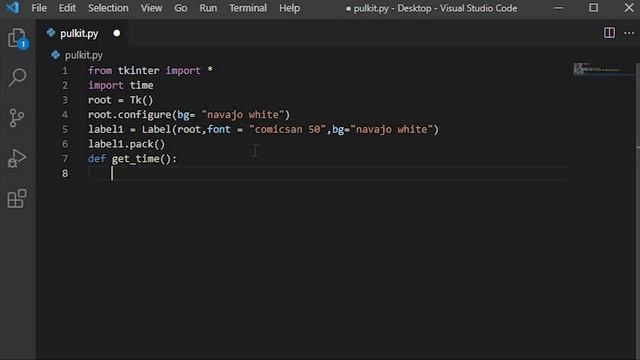The width and height of the screenshot is (640, 360).
Task: Click line number 7 in the gutter
Action: [65, 159]
